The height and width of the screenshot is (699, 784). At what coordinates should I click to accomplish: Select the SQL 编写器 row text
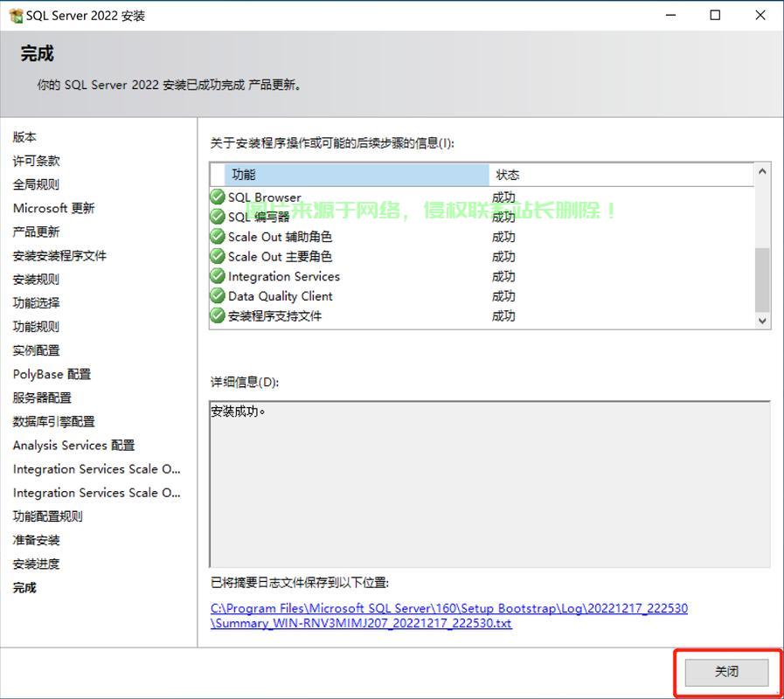tap(259, 217)
